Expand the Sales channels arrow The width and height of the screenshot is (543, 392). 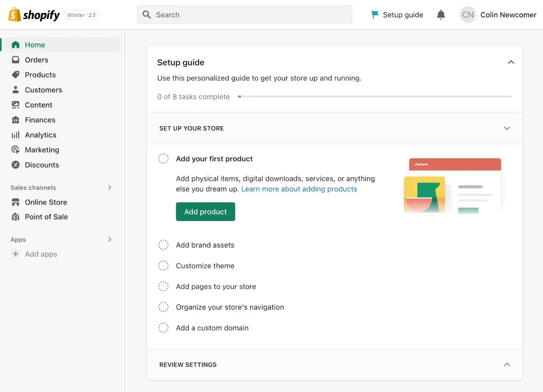click(x=109, y=188)
